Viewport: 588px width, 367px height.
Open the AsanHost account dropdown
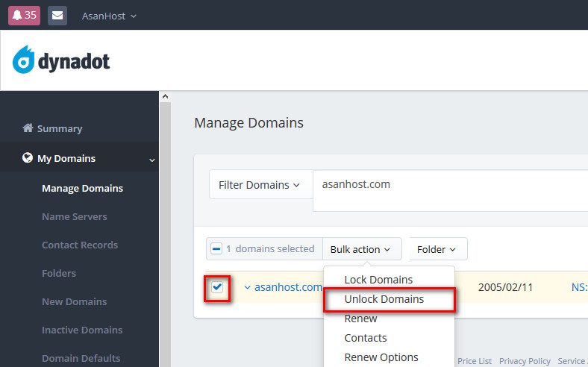click(109, 16)
